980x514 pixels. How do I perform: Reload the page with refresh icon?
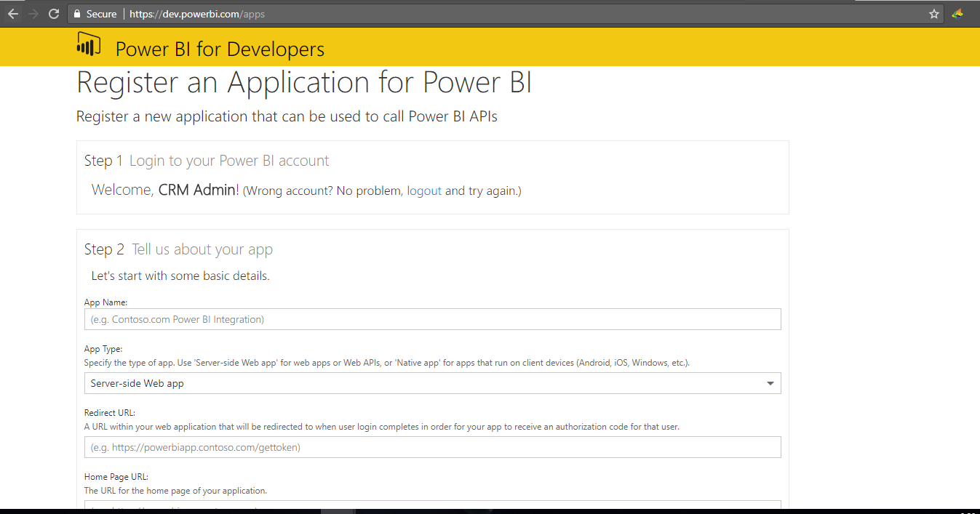[x=54, y=14]
